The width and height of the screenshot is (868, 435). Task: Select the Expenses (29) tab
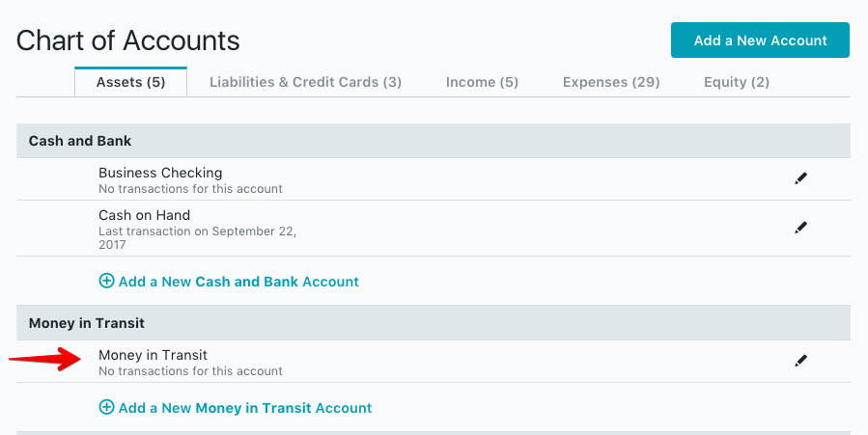tap(611, 82)
